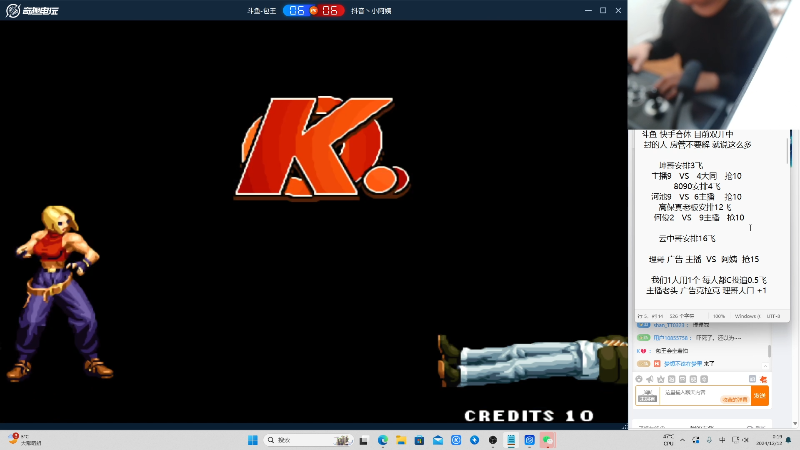
Task: Click the crown icon in chat toolbar
Action: (x=661, y=379)
